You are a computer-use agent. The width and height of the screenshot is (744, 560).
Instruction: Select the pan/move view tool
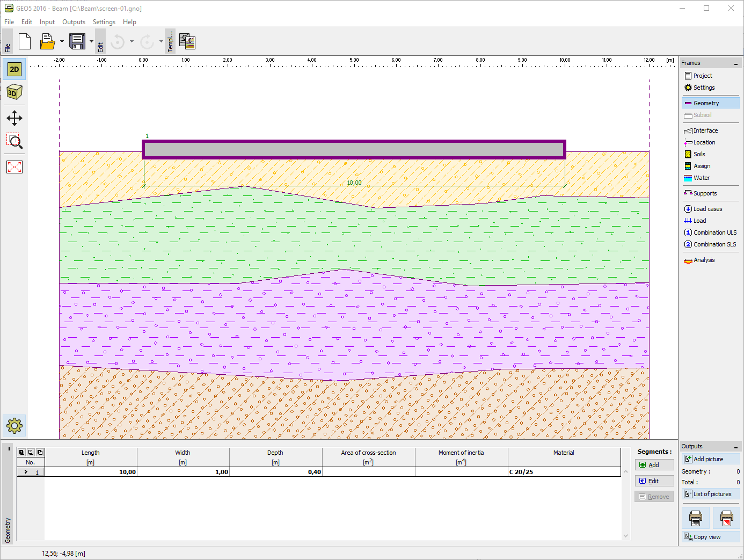coord(14,118)
